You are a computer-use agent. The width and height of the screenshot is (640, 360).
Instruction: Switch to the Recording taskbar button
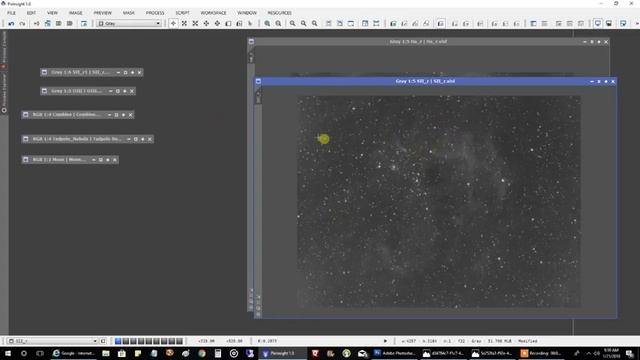click(x=542, y=353)
